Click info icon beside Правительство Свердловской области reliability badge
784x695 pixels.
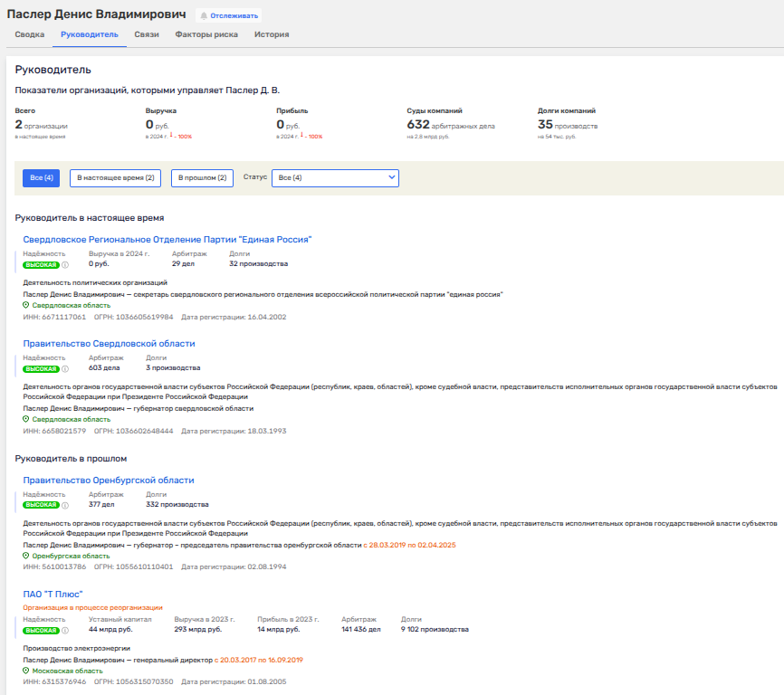(65, 369)
